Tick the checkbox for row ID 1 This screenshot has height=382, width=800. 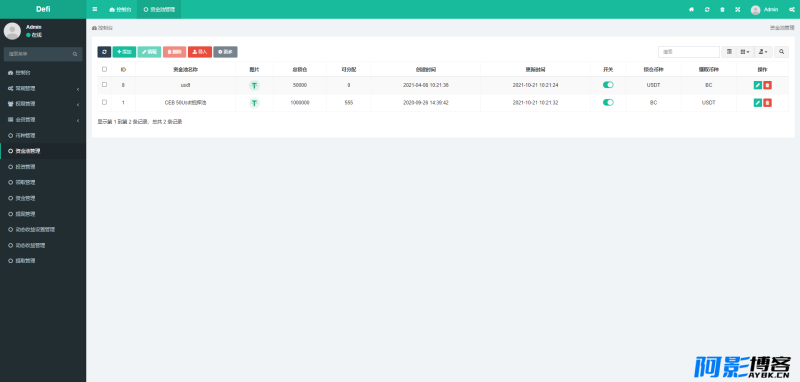click(105, 102)
